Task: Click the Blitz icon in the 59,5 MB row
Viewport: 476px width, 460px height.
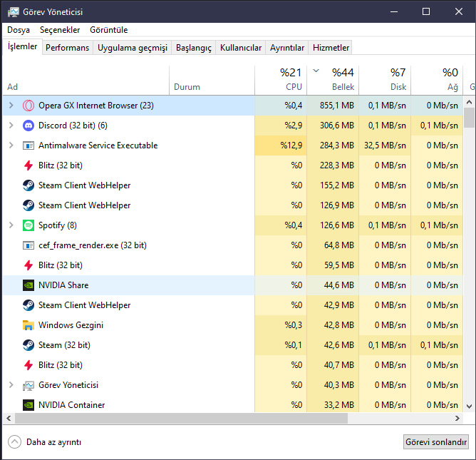Action: click(x=29, y=265)
